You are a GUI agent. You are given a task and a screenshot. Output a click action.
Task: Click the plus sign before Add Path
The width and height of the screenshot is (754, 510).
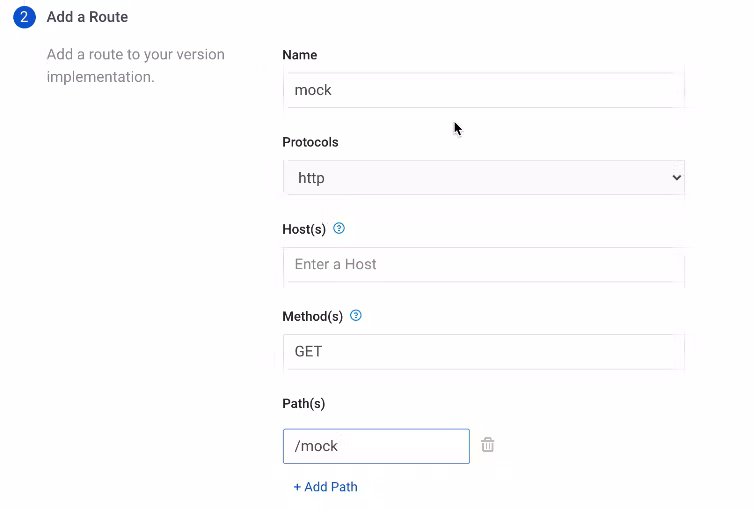(x=297, y=487)
